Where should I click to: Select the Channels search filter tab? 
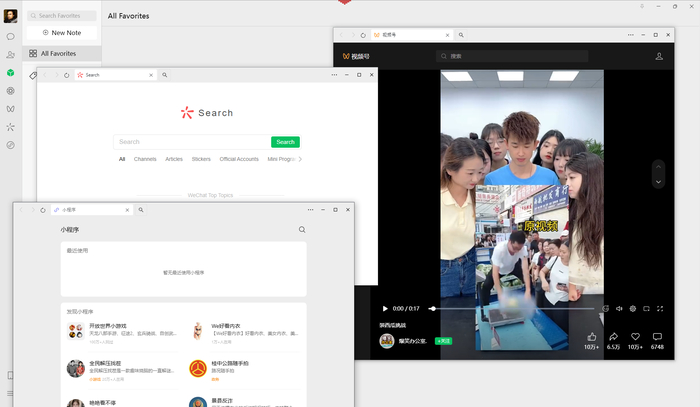pos(145,159)
